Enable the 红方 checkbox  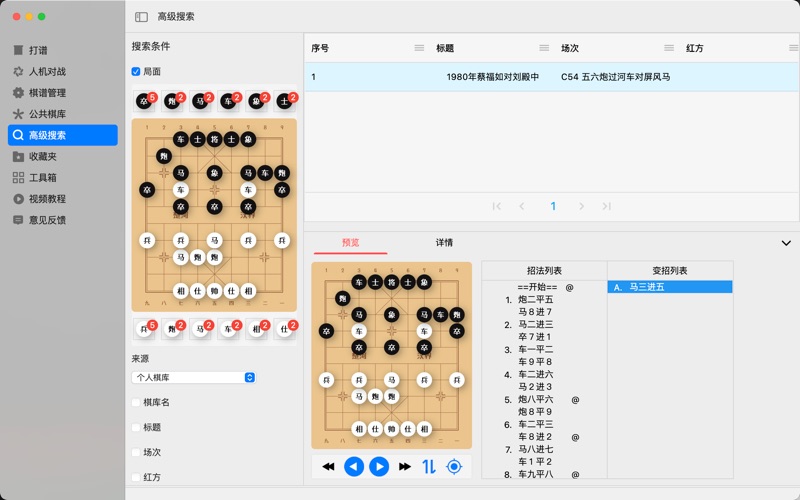(136, 478)
